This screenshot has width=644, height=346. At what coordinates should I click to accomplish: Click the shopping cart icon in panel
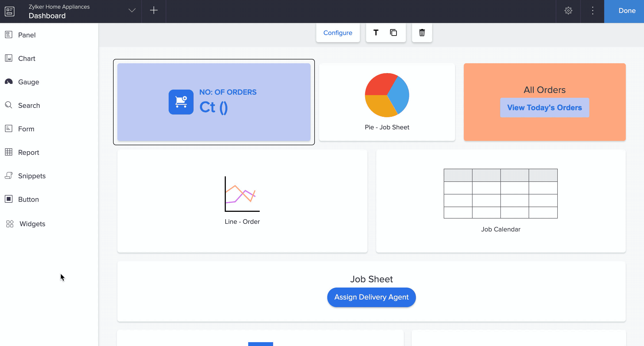(181, 102)
